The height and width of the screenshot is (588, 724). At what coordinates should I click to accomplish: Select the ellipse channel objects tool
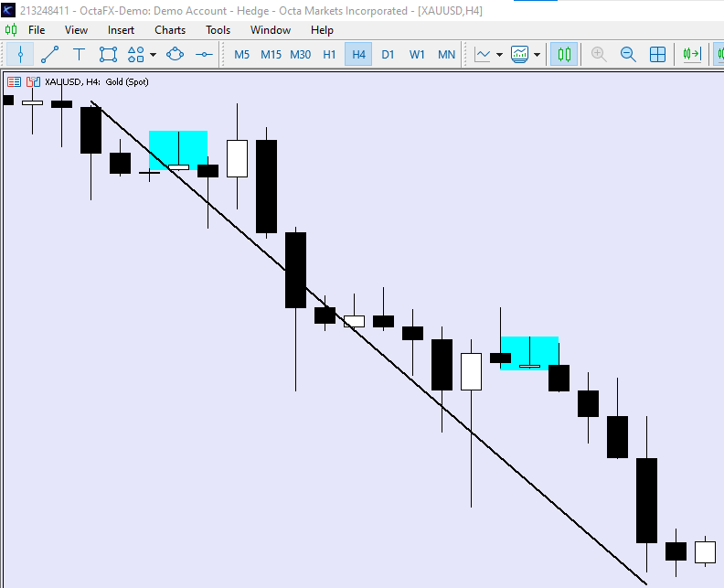pyautogui.click(x=175, y=55)
